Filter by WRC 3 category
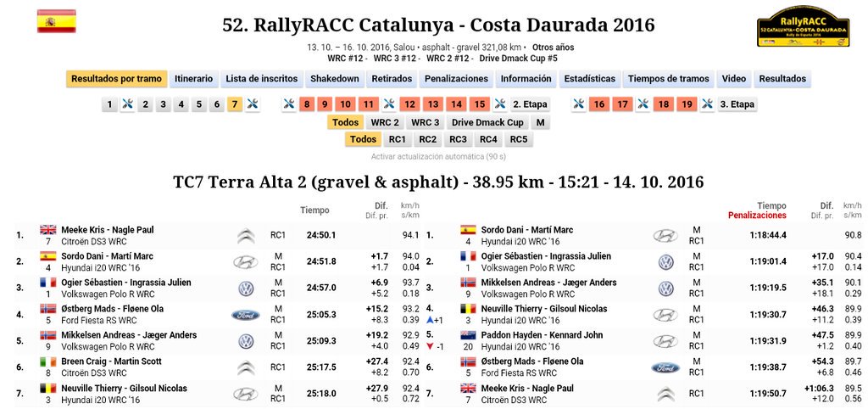This screenshot has height=409, width=868. pyautogui.click(x=426, y=122)
